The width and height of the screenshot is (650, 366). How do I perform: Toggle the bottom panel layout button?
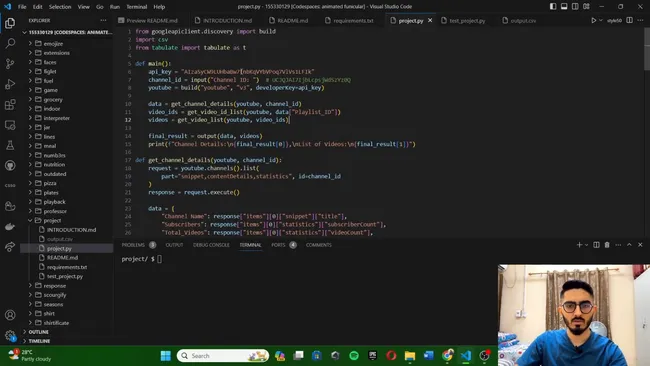click(x=564, y=7)
